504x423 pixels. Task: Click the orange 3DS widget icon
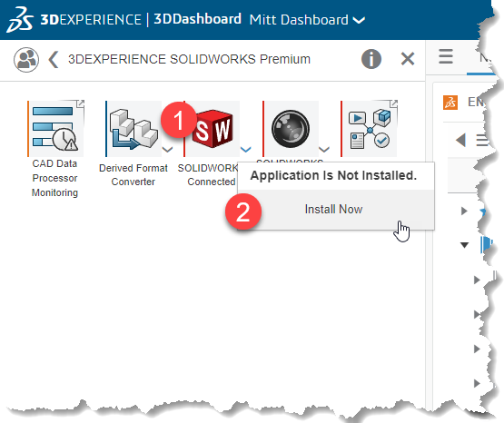[450, 103]
